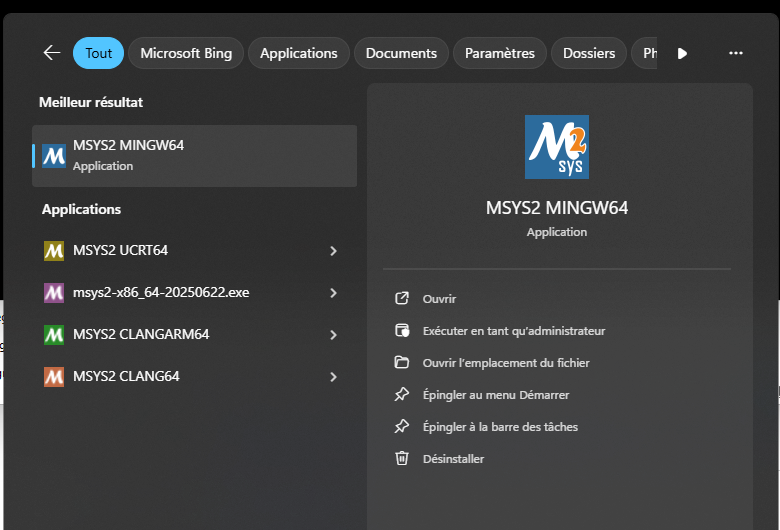Click the yellow MSYS2 UCRT64 icon
The image size is (780, 530).
[x=54, y=251]
